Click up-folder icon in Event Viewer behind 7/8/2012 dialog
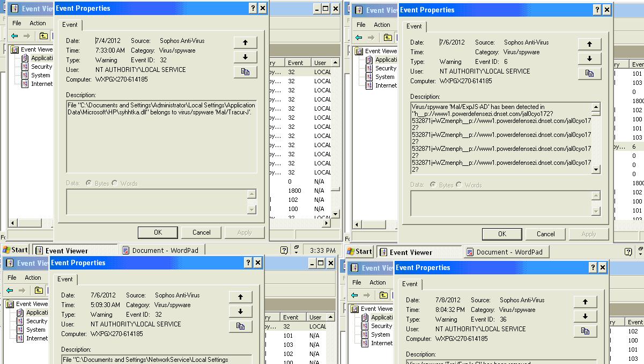The height and width of the screenshot is (364, 644). [x=383, y=295]
